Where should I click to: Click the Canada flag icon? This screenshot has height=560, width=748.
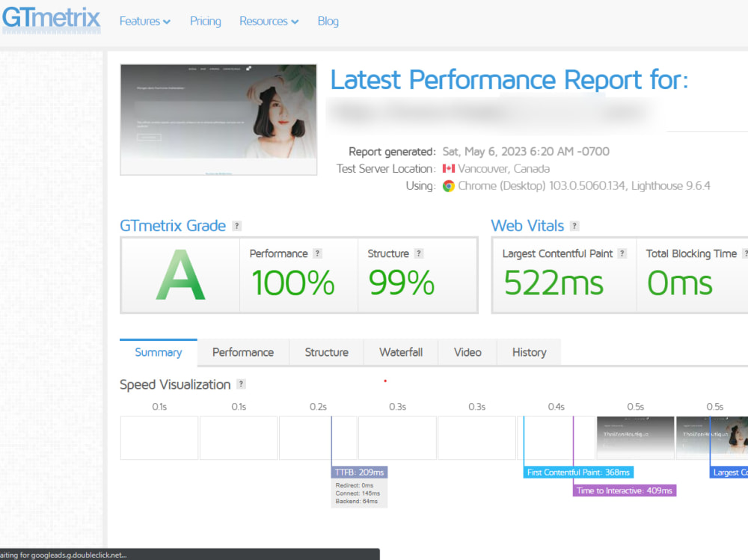(448, 168)
